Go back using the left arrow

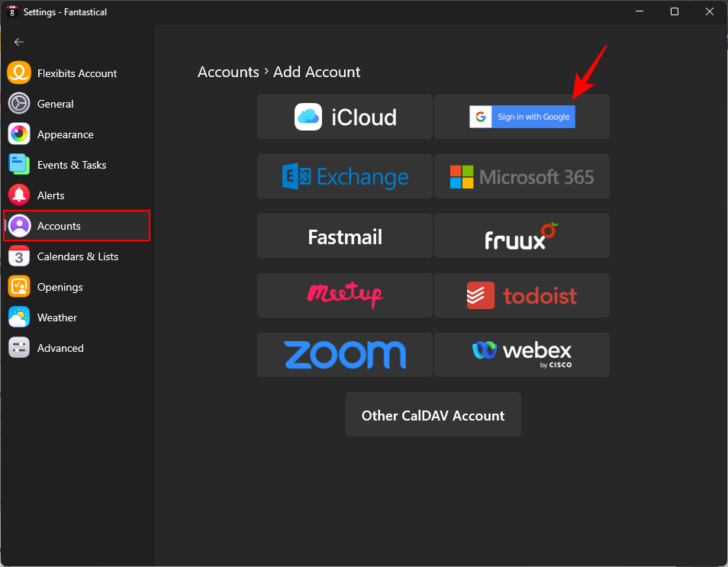[x=19, y=42]
